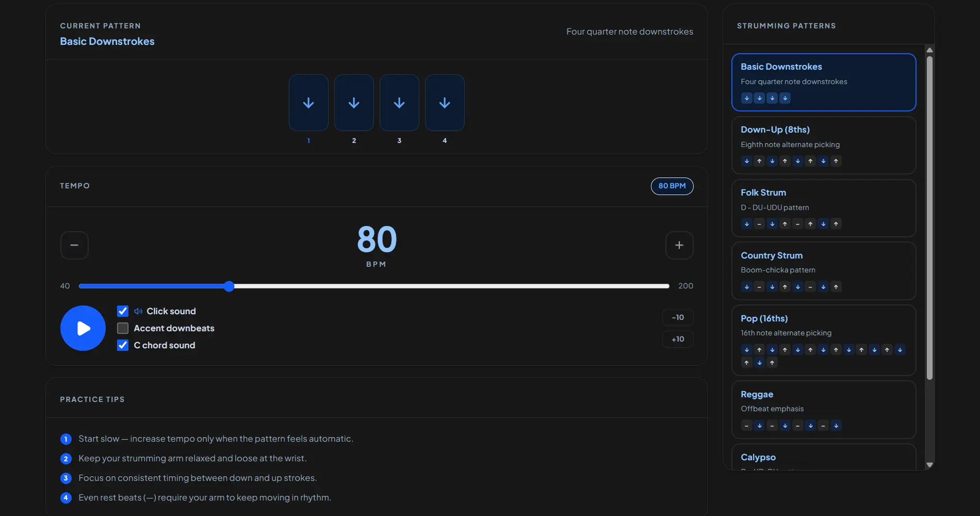Screen dimensions: 980x516
Task: Click the last arrow in Basic Downstrokes card
Action: click(785, 98)
